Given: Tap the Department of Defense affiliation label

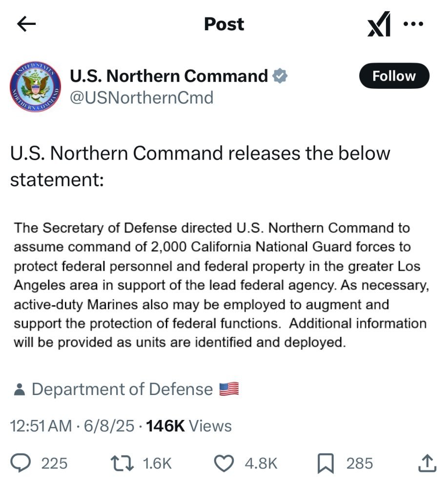Looking at the screenshot, I should pos(122,389).
